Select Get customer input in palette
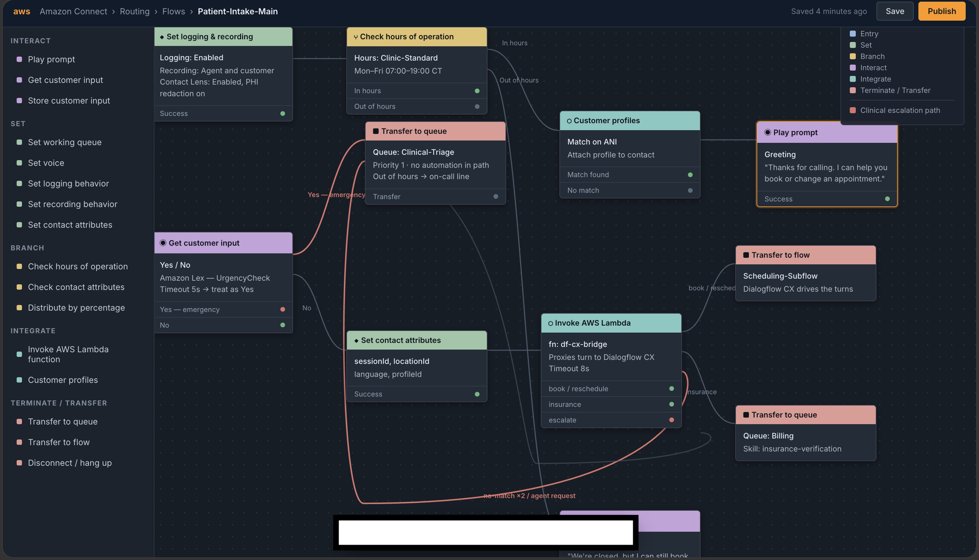 click(x=65, y=80)
